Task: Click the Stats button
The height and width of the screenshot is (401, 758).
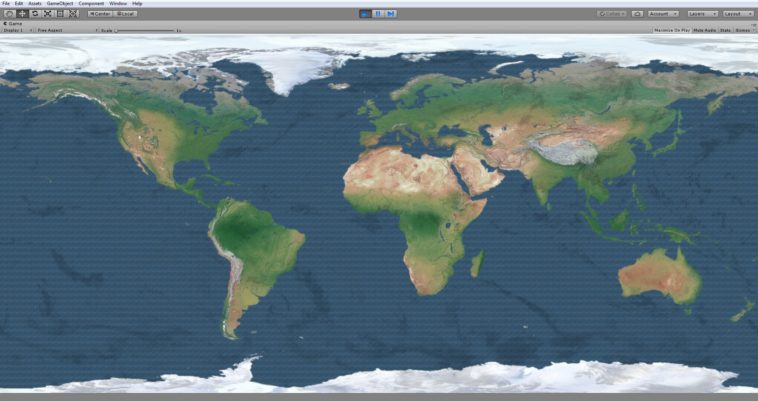Action: 725,31
